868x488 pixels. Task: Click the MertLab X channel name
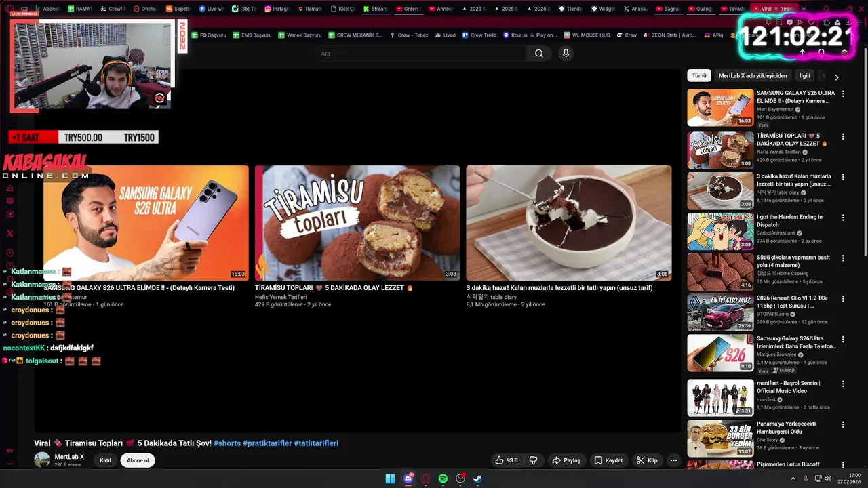click(x=69, y=457)
